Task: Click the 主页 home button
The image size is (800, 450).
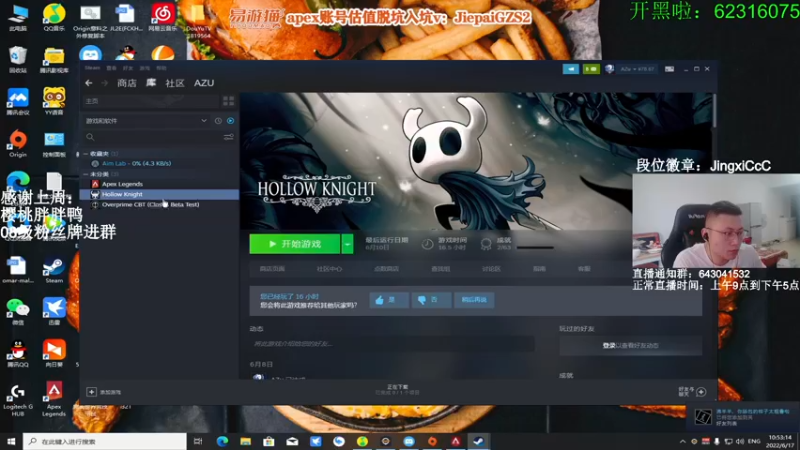Action: tap(151, 101)
